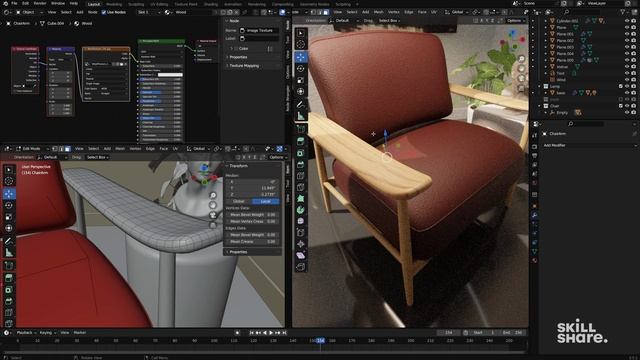This screenshot has height=360, width=640.
Task: Open the Render menu
Action: click(40, 3)
